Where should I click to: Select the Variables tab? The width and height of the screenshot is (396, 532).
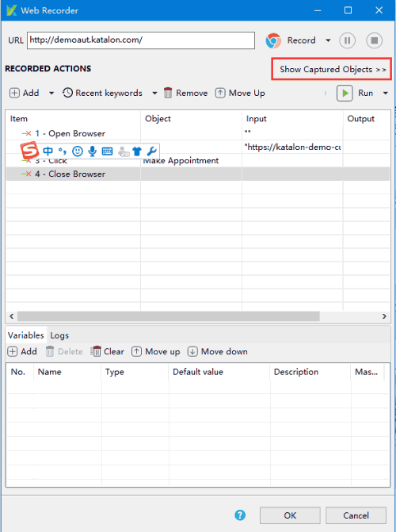[x=26, y=335]
